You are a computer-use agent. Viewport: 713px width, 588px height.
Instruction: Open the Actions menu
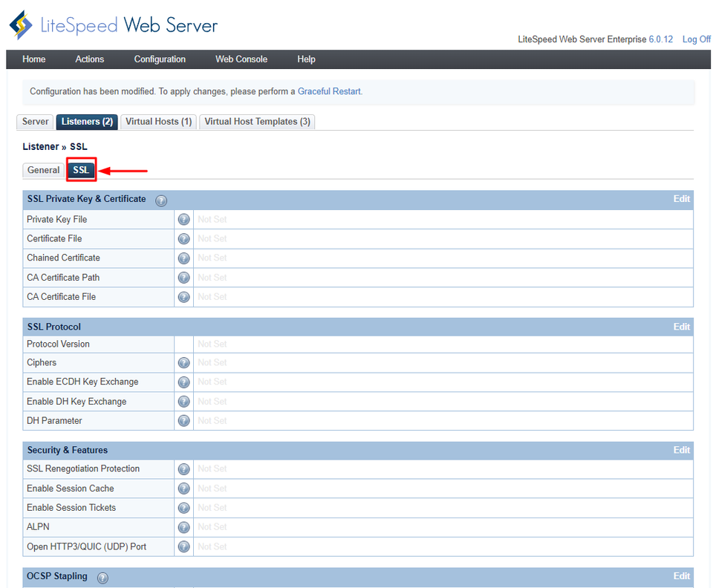89,59
